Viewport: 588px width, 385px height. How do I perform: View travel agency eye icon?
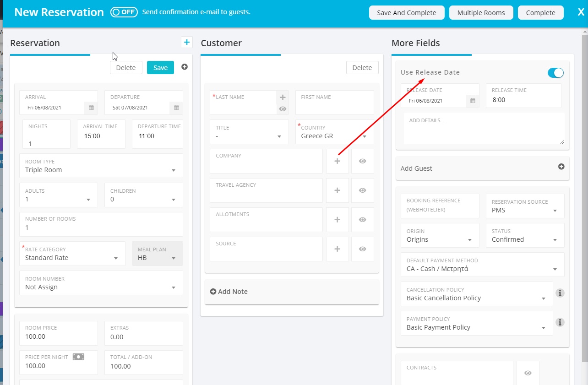[x=363, y=190]
